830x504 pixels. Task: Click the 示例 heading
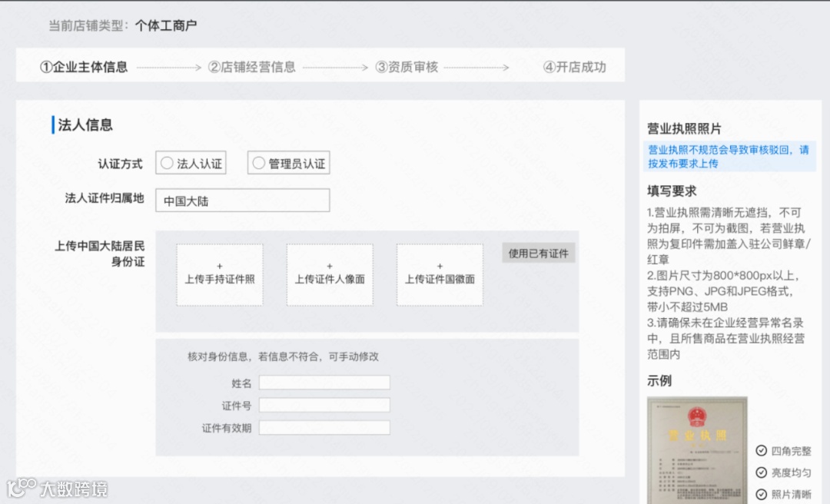click(x=659, y=380)
